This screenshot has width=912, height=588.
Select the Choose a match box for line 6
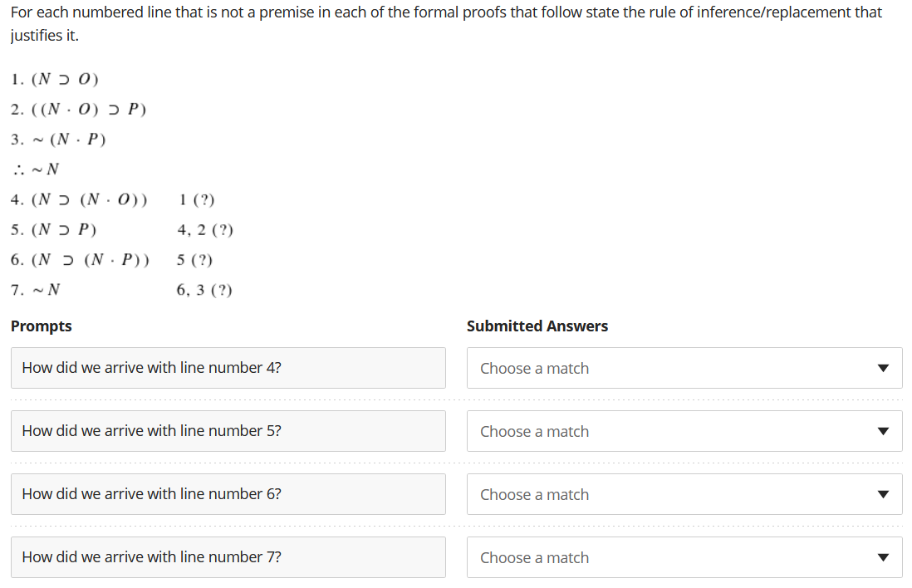coord(684,494)
